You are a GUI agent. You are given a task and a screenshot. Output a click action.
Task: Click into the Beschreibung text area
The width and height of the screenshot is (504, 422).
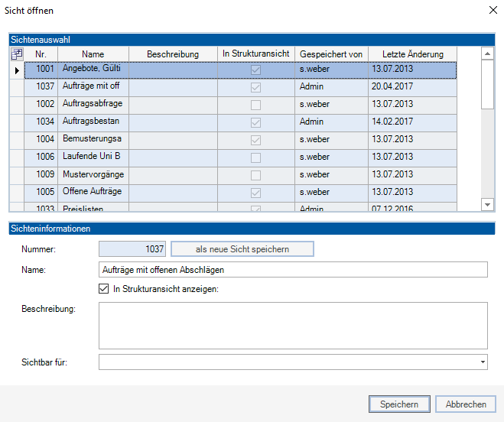tap(293, 325)
